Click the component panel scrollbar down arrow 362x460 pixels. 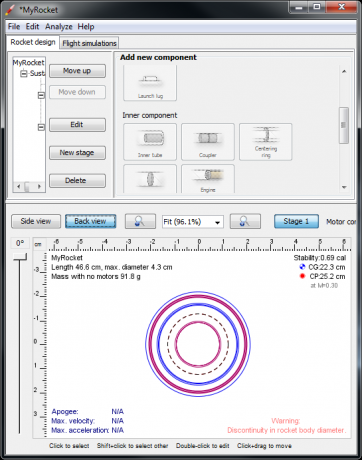click(344, 187)
